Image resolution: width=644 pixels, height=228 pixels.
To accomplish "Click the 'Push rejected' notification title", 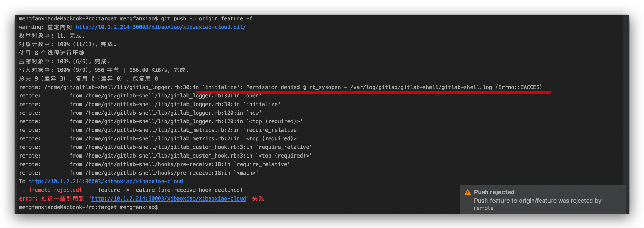I will (494, 192).
